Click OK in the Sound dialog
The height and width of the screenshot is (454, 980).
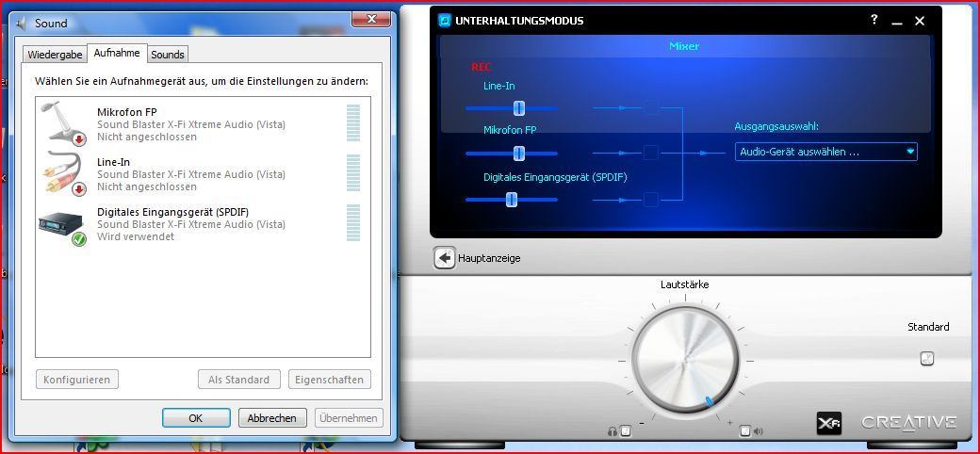[x=196, y=418]
